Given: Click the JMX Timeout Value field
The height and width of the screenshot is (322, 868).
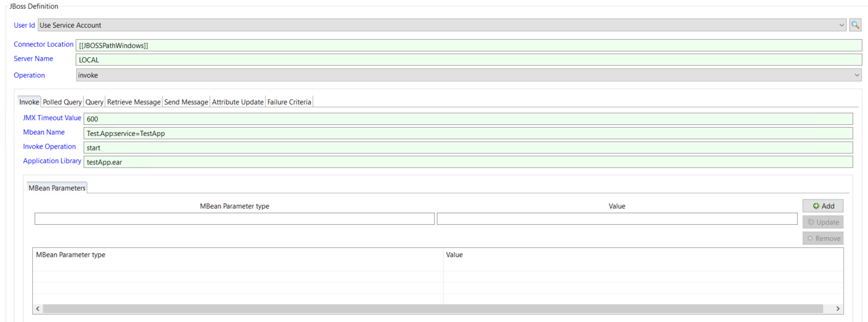Looking at the screenshot, I should [x=468, y=119].
